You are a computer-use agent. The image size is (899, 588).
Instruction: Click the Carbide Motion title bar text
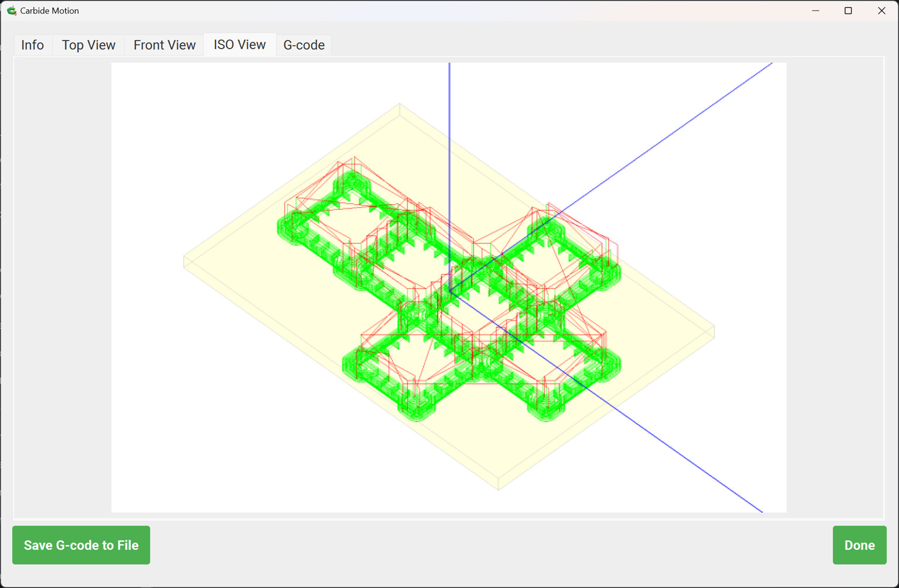pyautogui.click(x=50, y=11)
